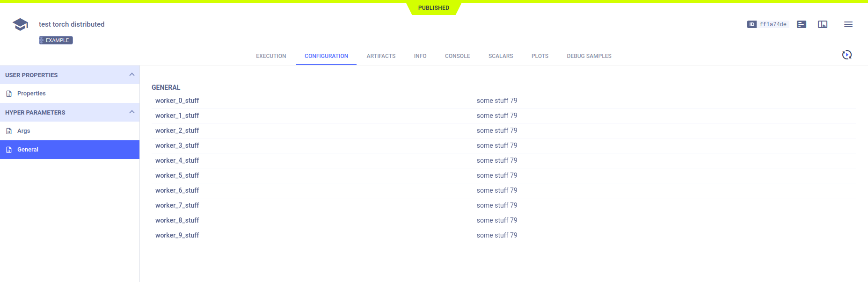Switch to the Execution tab
This screenshot has width=868, height=282.
271,56
